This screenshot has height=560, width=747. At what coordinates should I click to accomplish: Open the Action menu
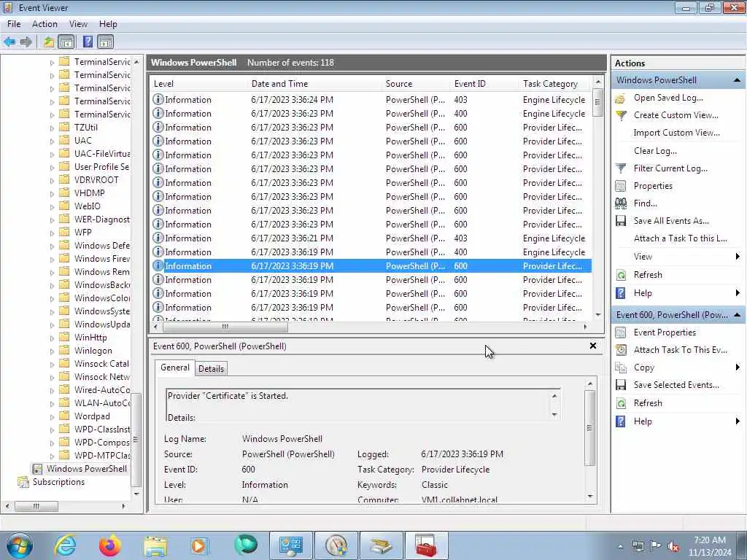pyautogui.click(x=44, y=24)
